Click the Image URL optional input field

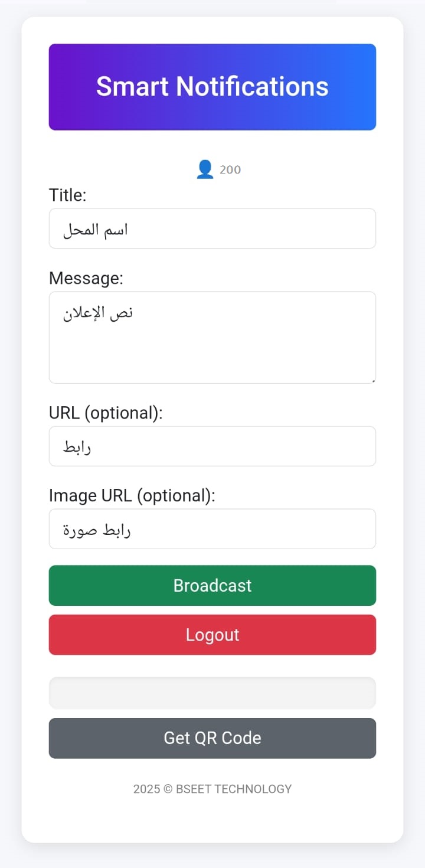[212, 528]
